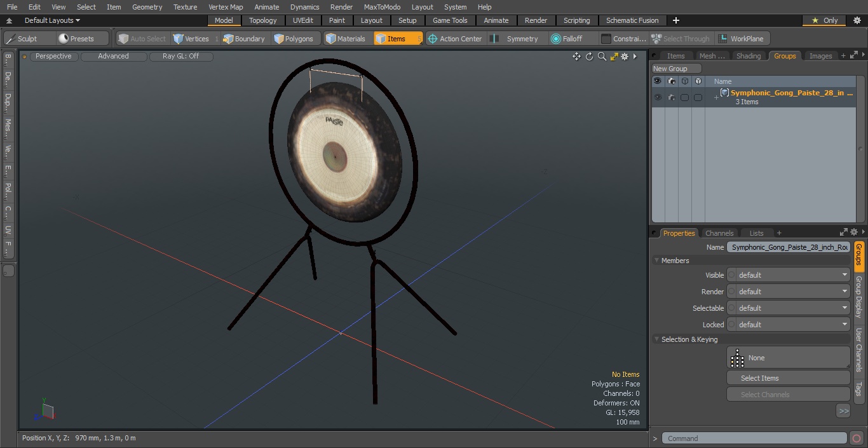Open the Action Center options
Image resolution: width=868 pixels, height=448 pixels.
[454, 39]
